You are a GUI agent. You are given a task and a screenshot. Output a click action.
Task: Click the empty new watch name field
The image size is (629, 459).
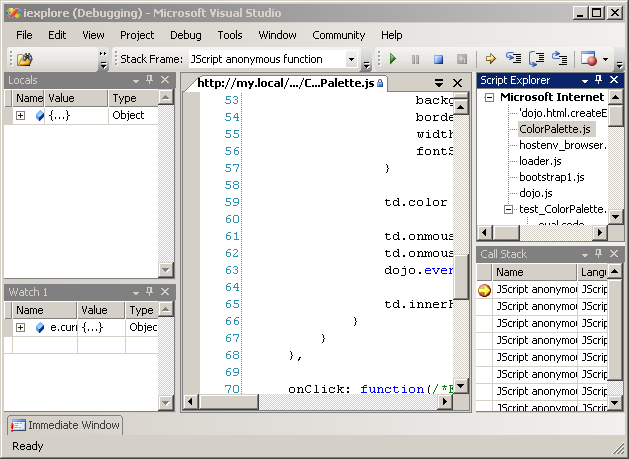45,345
